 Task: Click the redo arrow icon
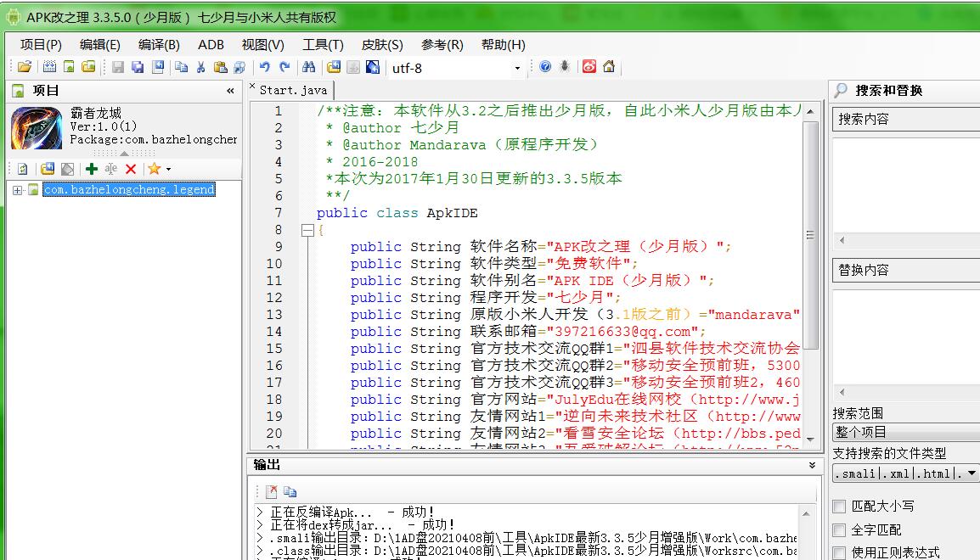[284, 67]
